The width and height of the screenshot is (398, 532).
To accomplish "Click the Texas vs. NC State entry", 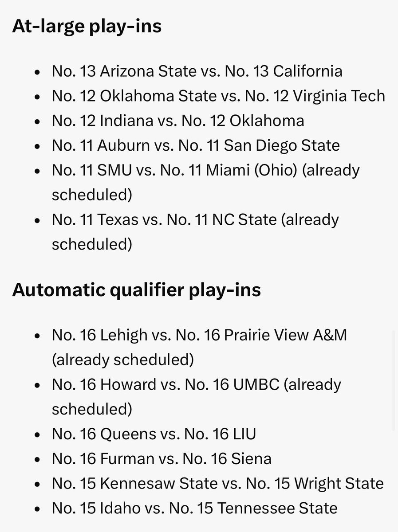I will 195,219.
